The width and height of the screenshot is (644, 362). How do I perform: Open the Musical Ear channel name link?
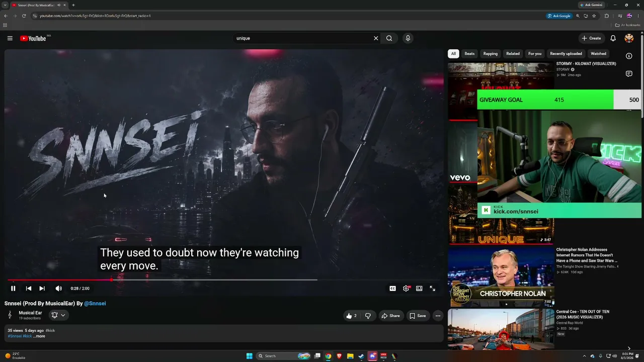[30, 313]
